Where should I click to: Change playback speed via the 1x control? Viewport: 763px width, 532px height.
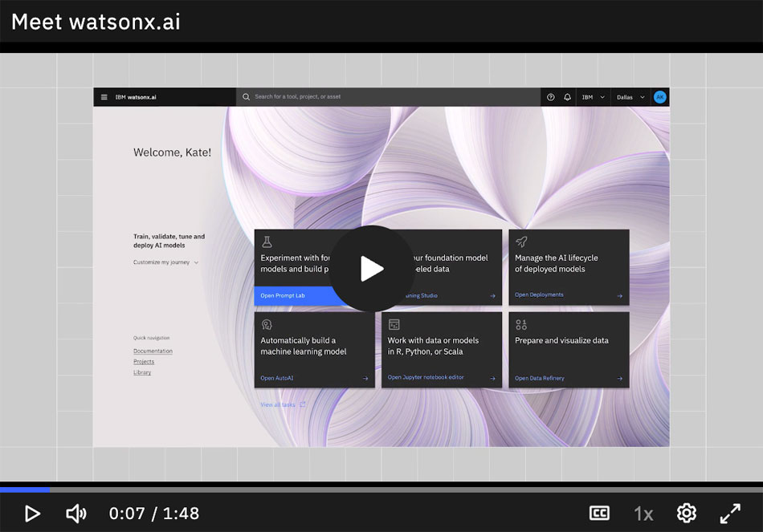point(643,514)
